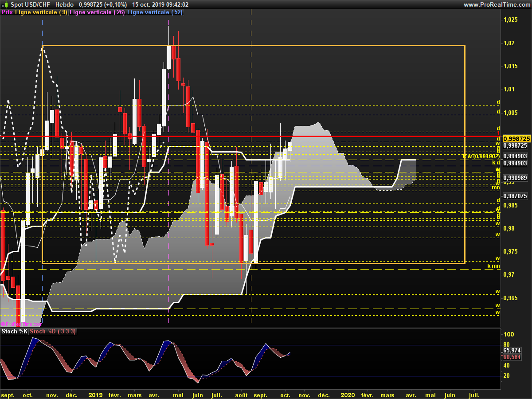The height and width of the screenshot is (399, 532).
Task: Click the 1,005 price axis label
Action: (x=511, y=113)
